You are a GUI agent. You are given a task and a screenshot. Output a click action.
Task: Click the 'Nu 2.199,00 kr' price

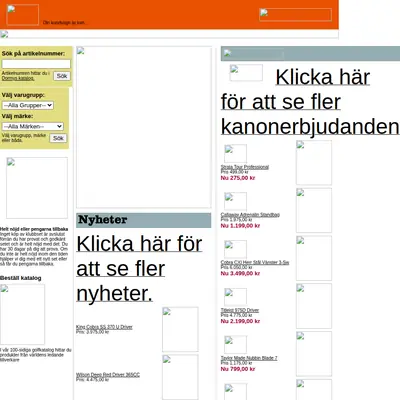pos(240,321)
